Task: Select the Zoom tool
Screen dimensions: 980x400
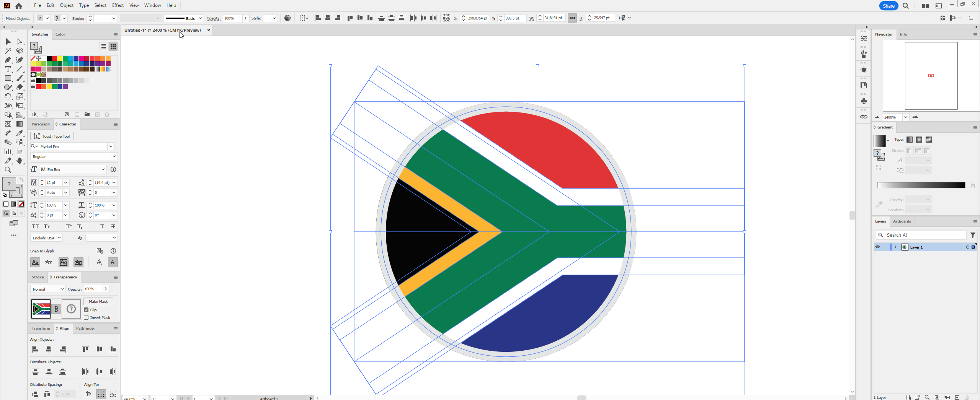Action: (8, 170)
